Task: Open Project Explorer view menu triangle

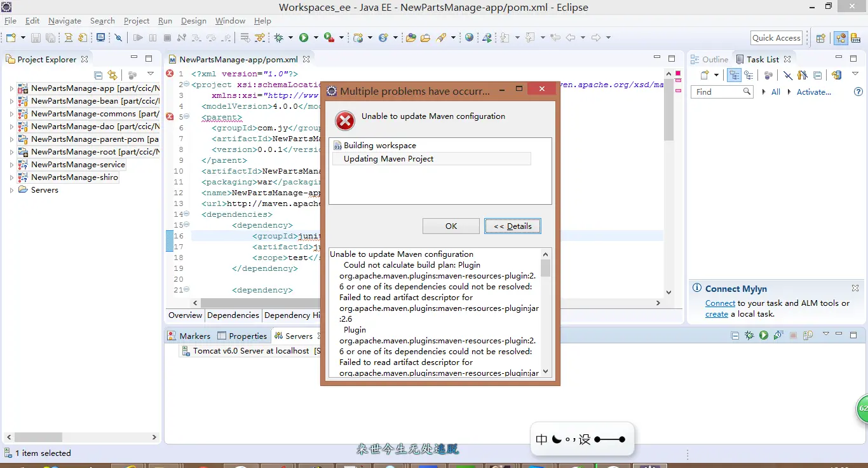Action: point(151,74)
